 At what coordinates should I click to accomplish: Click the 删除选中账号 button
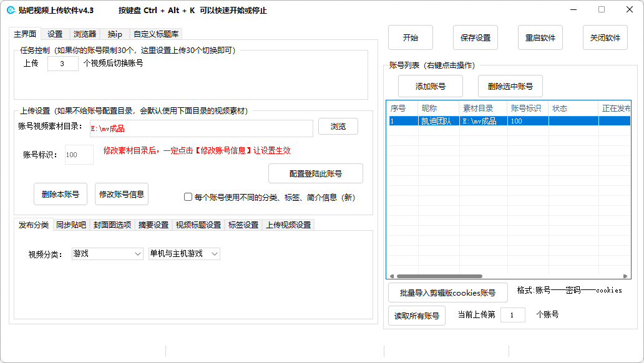(x=510, y=86)
